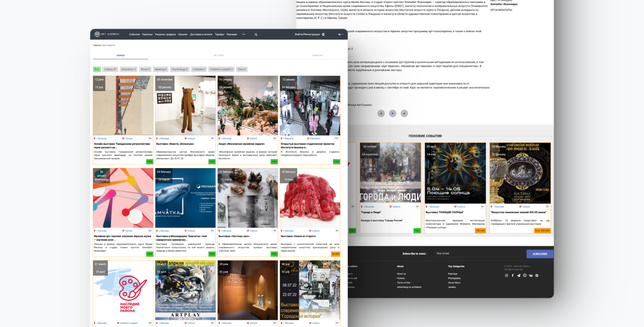This screenshot has width=644, height=327.
Task: Open the Jewelry footer category link
Action: [x=452, y=287]
